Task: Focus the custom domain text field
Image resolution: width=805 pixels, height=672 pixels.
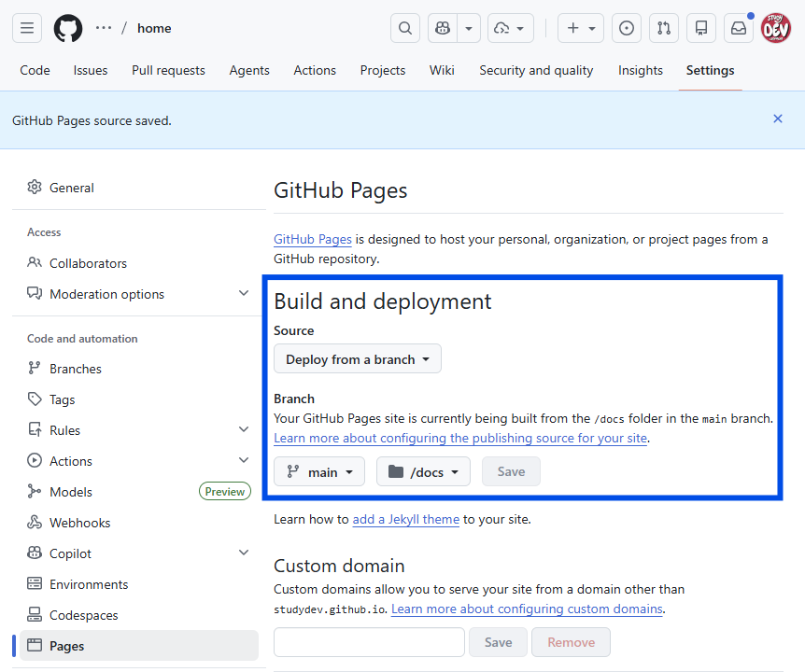Action: (369, 642)
